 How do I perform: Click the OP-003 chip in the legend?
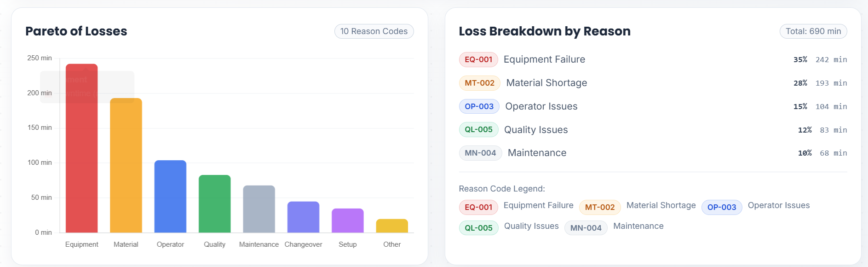[x=721, y=207]
